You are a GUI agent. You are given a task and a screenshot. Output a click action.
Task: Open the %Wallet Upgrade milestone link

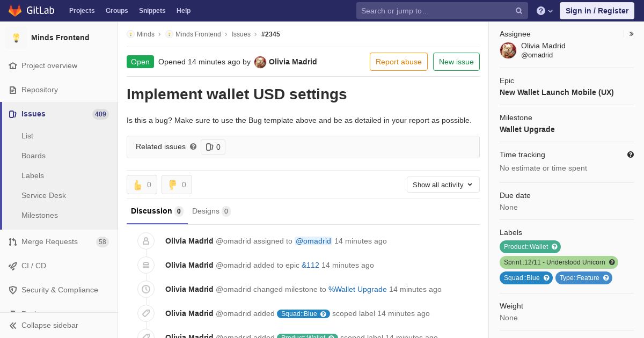pyautogui.click(x=357, y=289)
